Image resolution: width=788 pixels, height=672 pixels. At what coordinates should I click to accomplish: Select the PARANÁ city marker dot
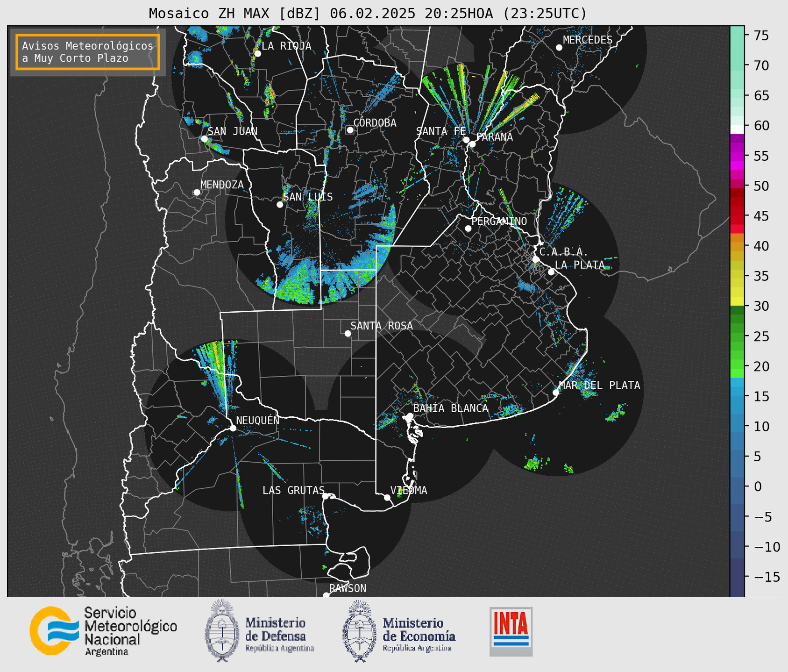point(472,144)
